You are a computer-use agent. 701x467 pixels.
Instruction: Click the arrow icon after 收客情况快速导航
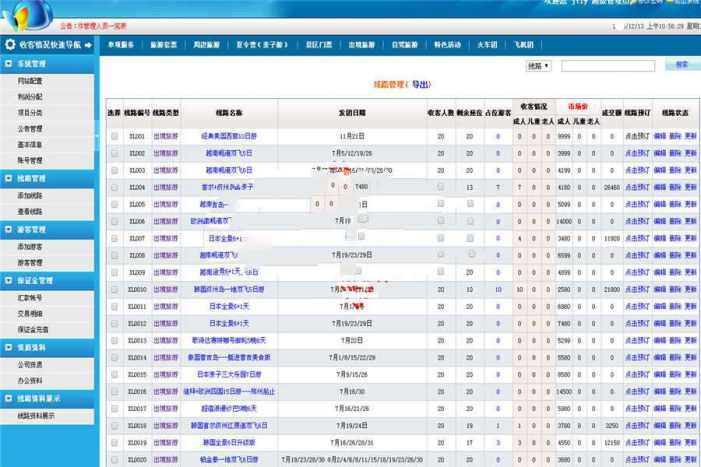click(90, 45)
